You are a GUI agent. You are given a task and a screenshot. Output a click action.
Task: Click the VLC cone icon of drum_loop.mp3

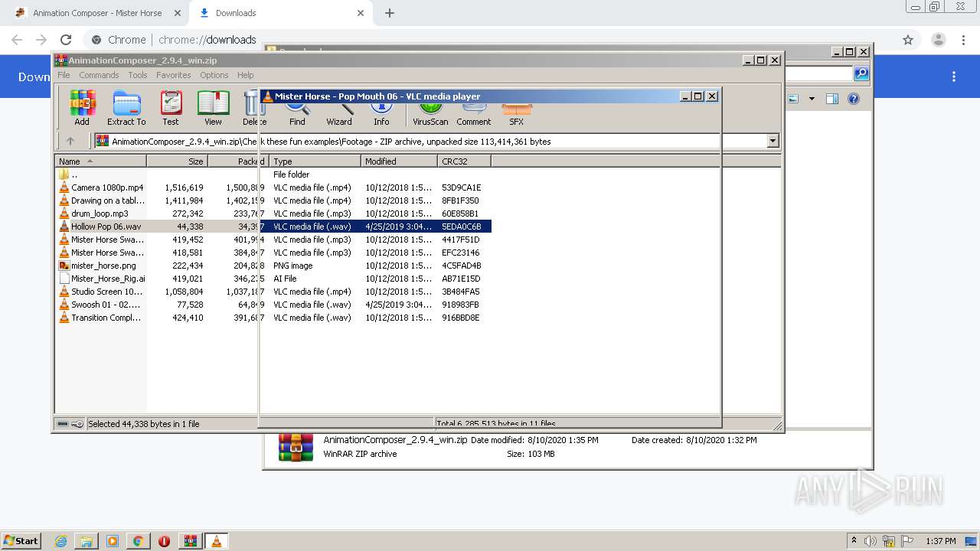pyautogui.click(x=64, y=214)
